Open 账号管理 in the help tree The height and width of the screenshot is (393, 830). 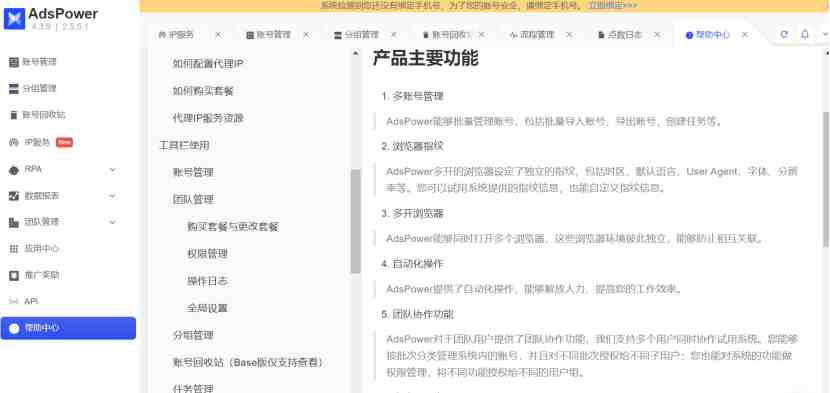(193, 173)
